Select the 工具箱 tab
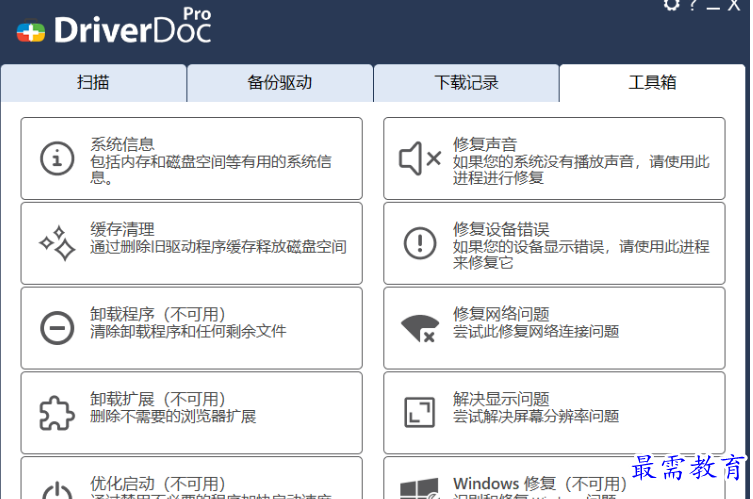This screenshot has height=499, width=753. pos(652,83)
